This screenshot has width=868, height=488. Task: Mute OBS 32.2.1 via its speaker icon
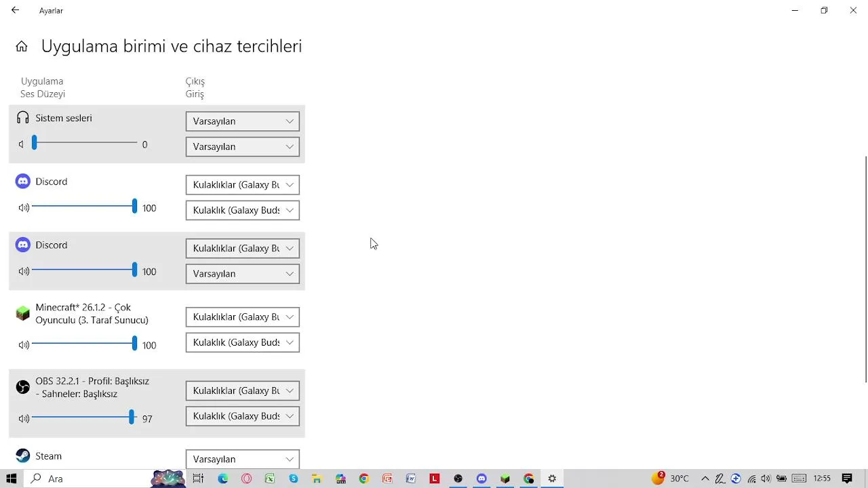[24, 419]
